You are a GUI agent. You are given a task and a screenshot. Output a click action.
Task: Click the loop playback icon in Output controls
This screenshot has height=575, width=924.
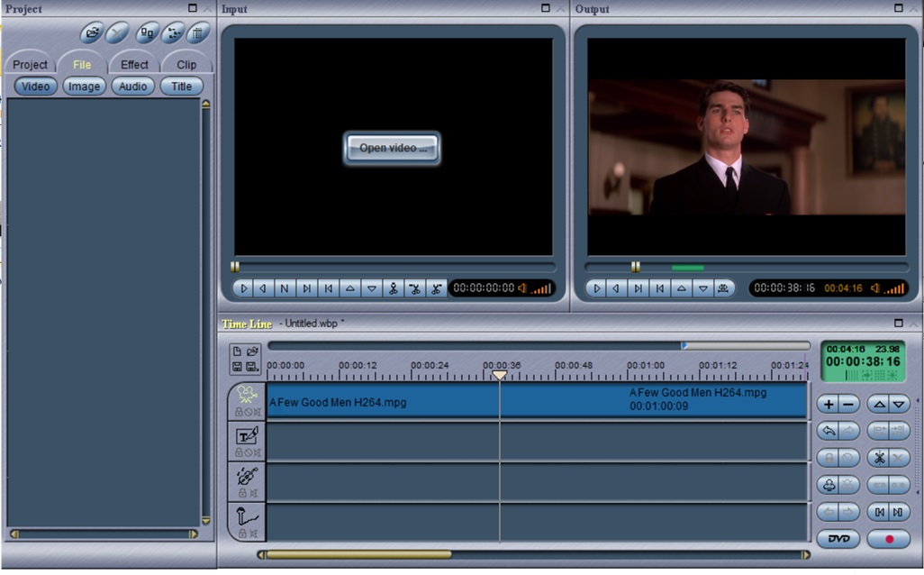(723, 288)
